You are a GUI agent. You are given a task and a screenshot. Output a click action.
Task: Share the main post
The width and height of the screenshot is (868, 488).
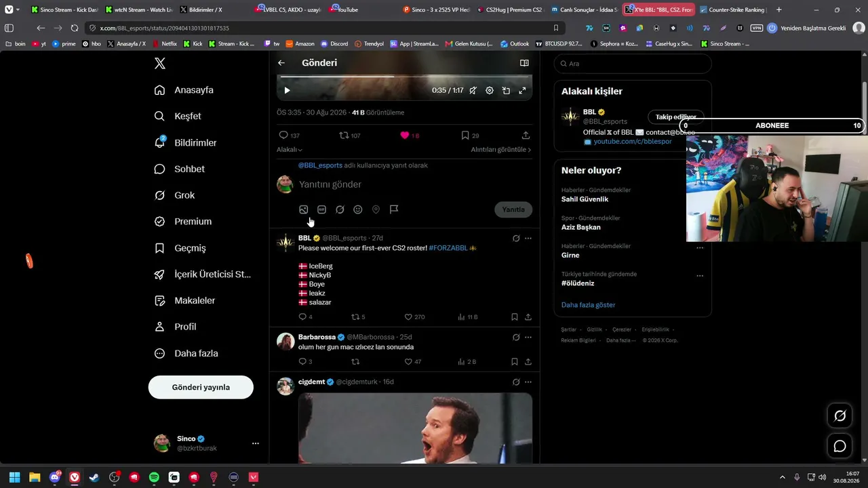pos(526,136)
